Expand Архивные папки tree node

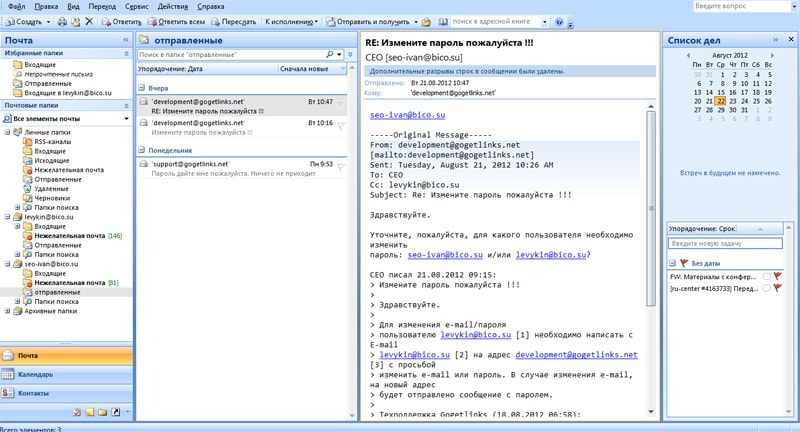click(7, 311)
